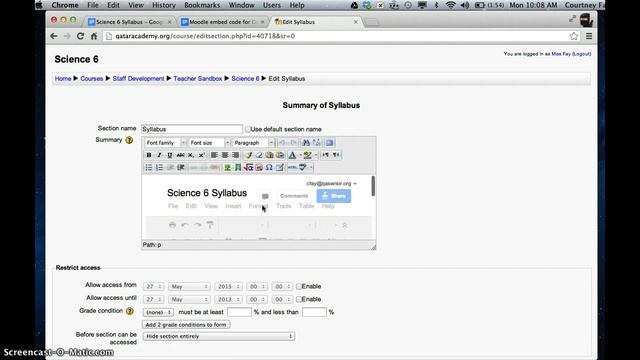Open Allow access until day dropdown

coord(153,299)
